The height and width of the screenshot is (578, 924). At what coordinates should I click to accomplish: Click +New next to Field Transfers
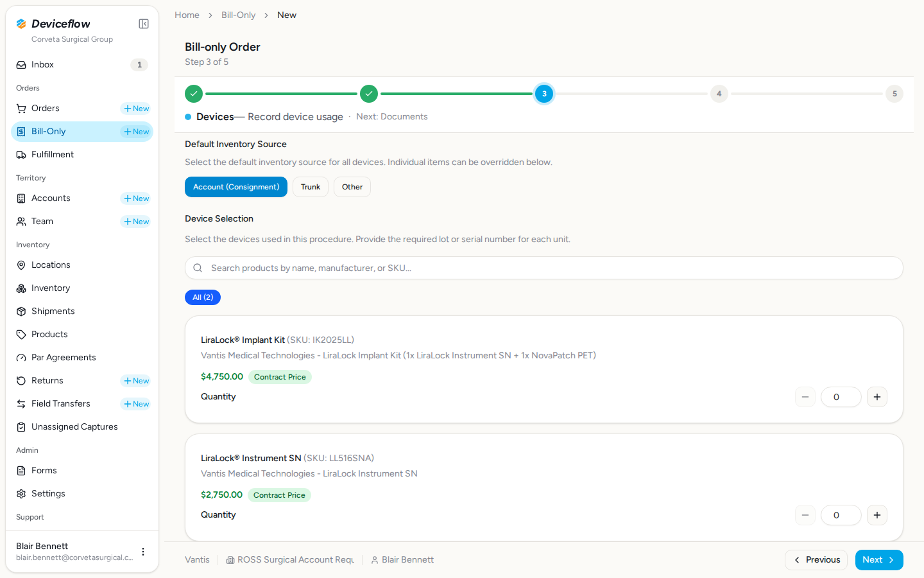[136, 404]
